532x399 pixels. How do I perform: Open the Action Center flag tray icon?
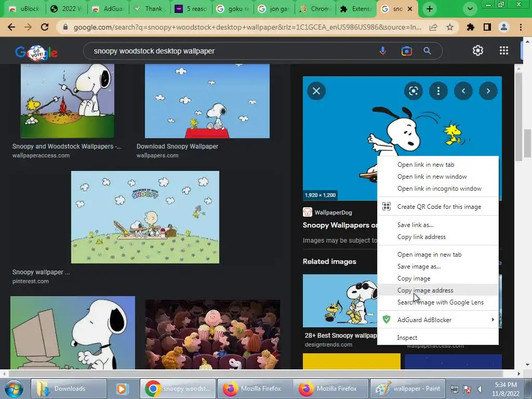[x=467, y=389]
